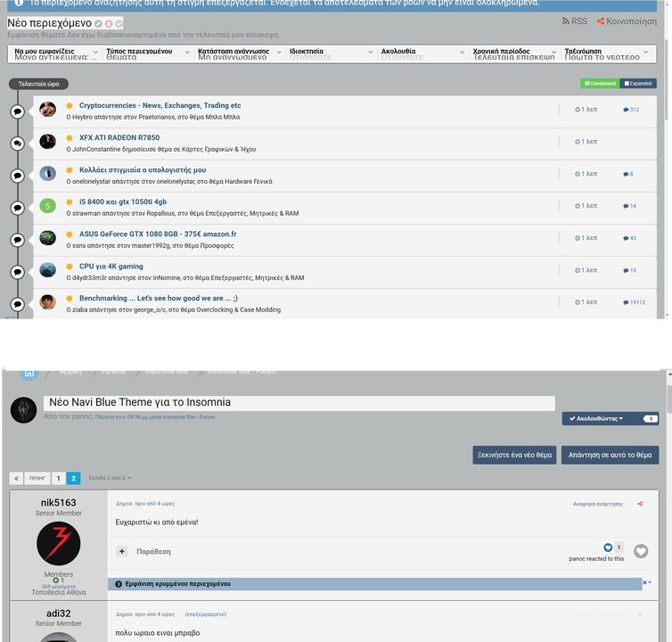
Task: Click the red circle icon beside Νέο περιεχόμενο
Action: (109, 23)
